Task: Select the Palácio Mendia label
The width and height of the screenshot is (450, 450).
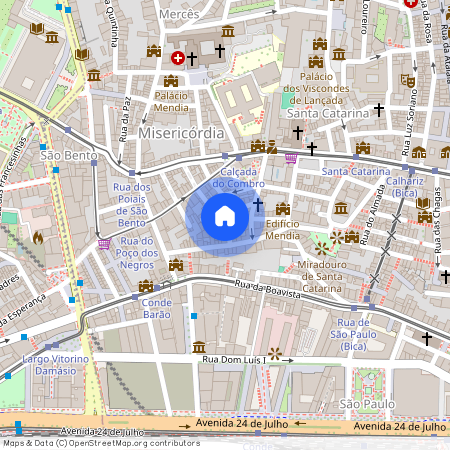Action: (171, 102)
